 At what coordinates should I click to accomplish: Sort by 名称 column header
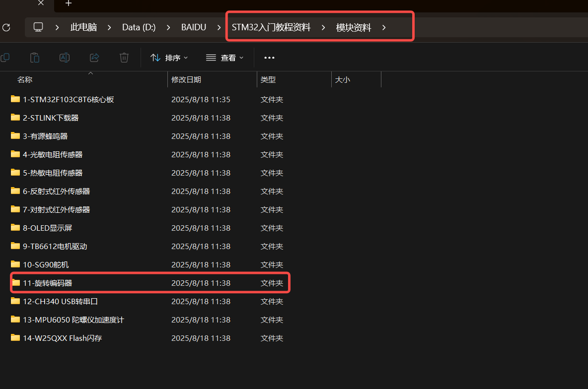(25, 79)
